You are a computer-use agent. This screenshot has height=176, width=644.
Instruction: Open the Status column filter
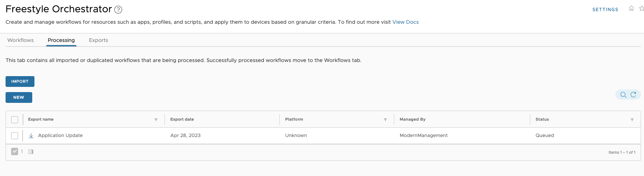(632, 120)
